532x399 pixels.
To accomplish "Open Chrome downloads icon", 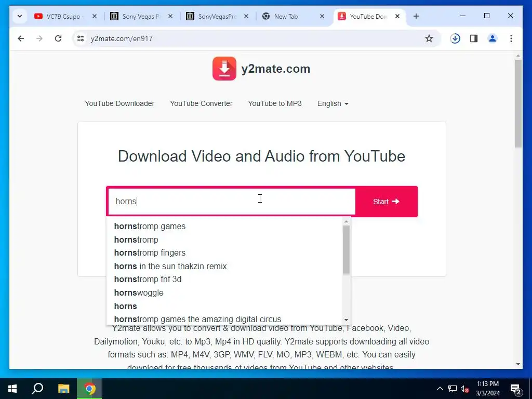I will [455, 38].
